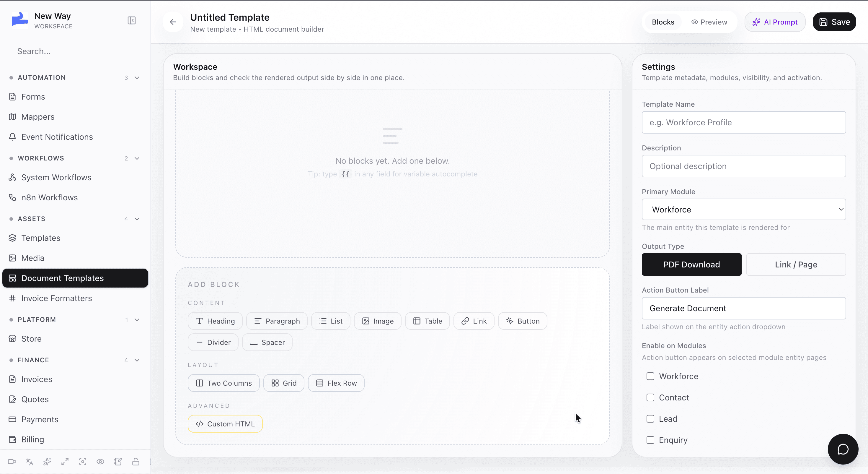
Task: Open n8n Workflows
Action: tap(75, 197)
